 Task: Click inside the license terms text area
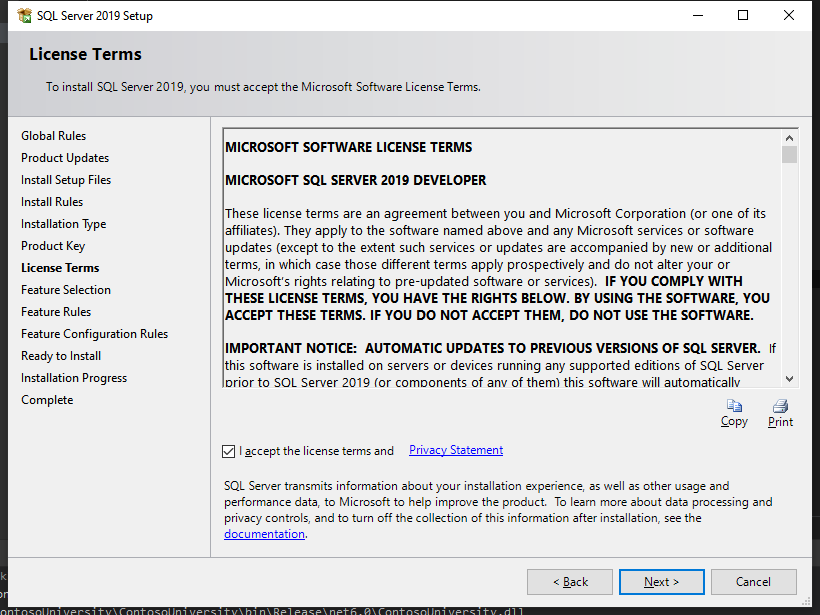[500, 260]
